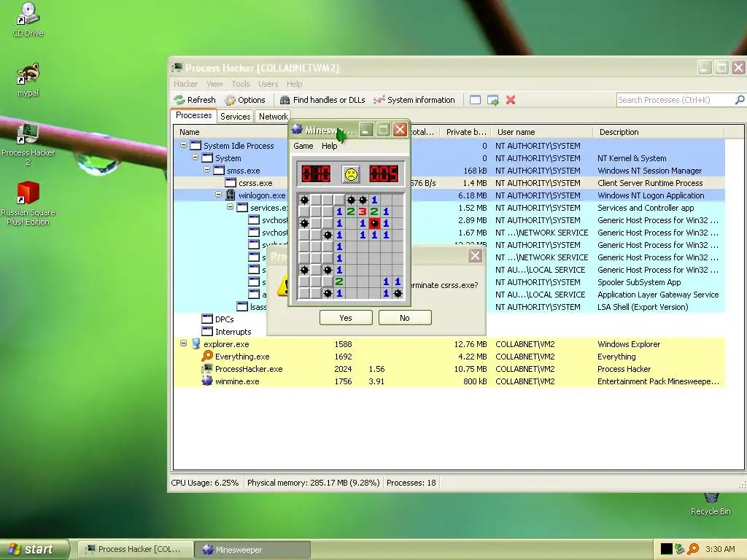Click the Windows start button
This screenshot has width=747, height=560.
click(34, 549)
